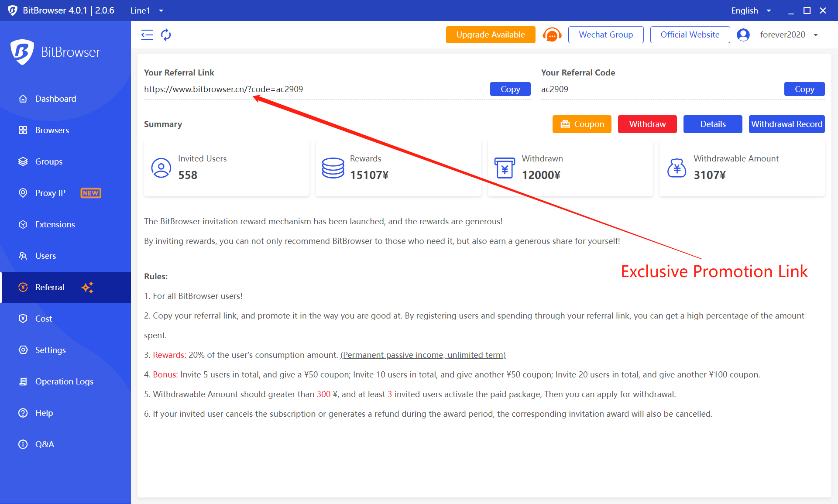Click the refresh icon in toolbar
The width and height of the screenshot is (838, 504).
coord(166,34)
